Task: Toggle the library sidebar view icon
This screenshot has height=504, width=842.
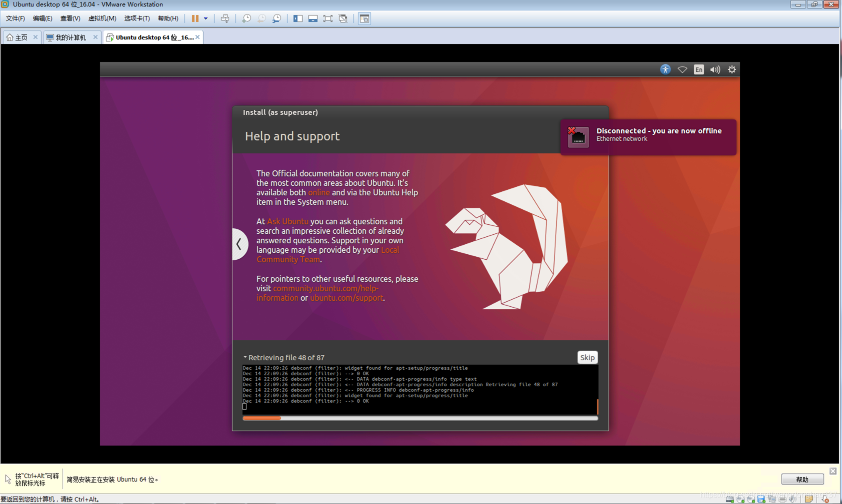Action: 298,18
